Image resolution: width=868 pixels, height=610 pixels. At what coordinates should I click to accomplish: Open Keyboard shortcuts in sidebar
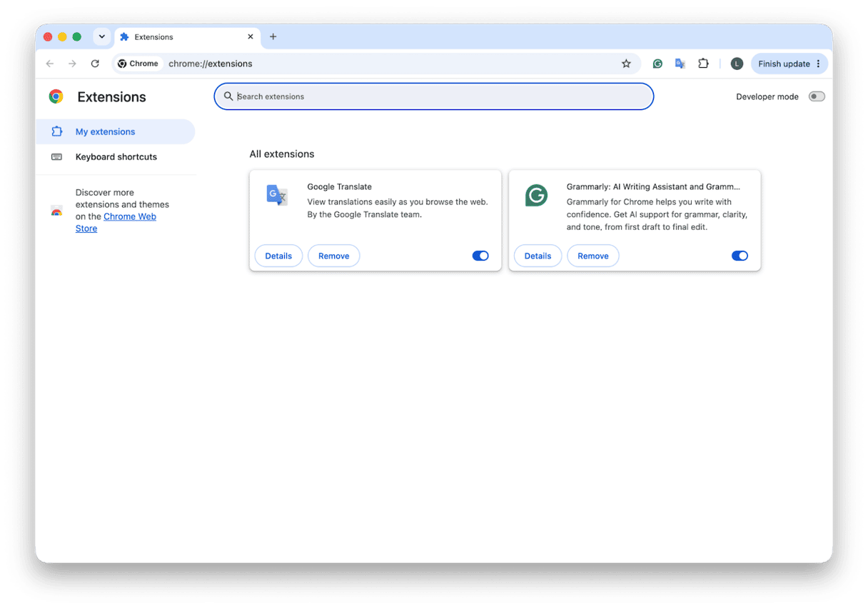(x=115, y=156)
